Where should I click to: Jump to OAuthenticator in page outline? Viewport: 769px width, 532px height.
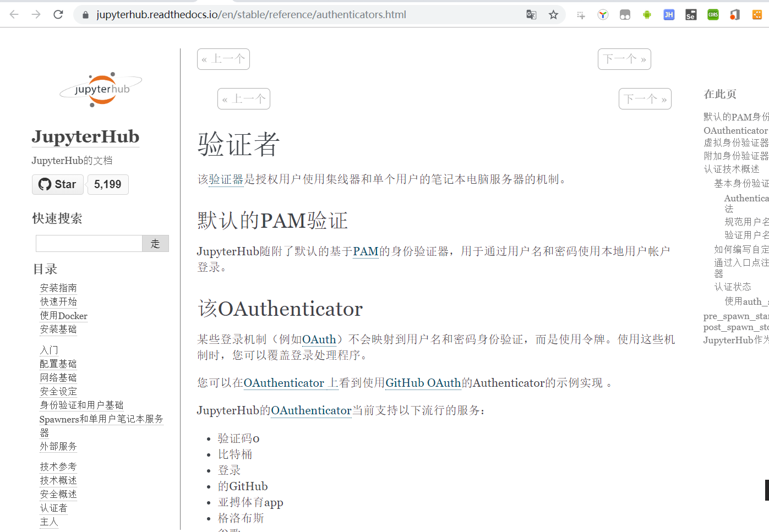(x=735, y=130)
